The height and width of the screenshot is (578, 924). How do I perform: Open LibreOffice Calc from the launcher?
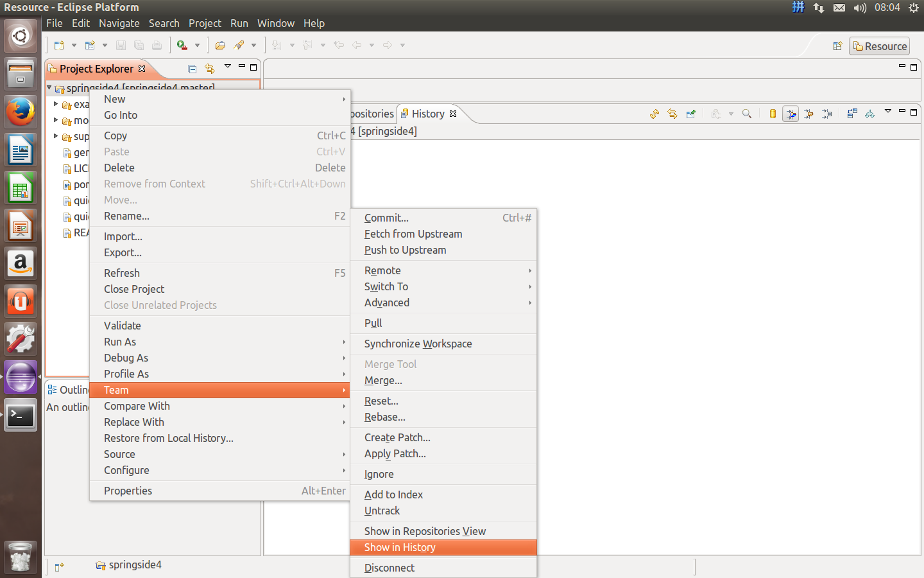(x=21, y=188)
